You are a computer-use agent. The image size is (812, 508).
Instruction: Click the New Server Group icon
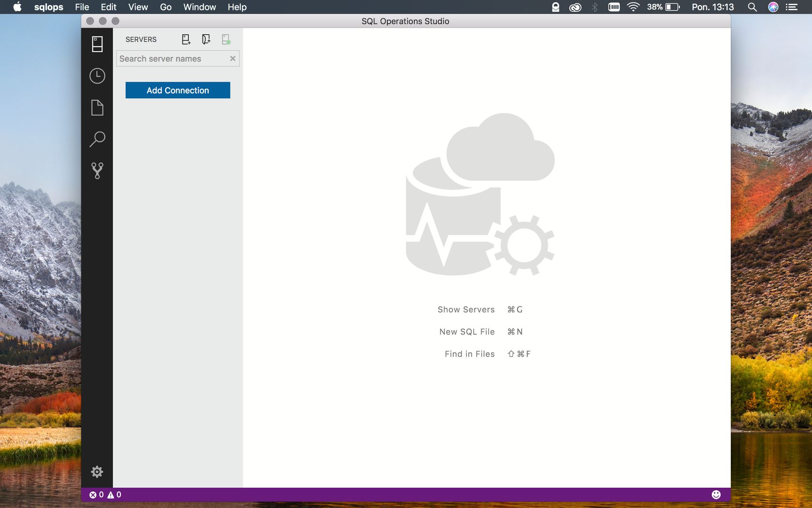206,39
